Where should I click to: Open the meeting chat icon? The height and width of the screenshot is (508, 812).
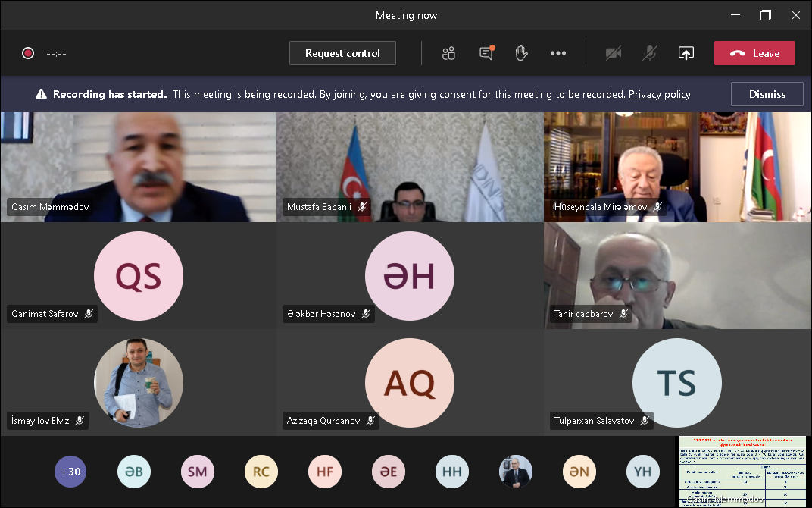click(486, 53)
